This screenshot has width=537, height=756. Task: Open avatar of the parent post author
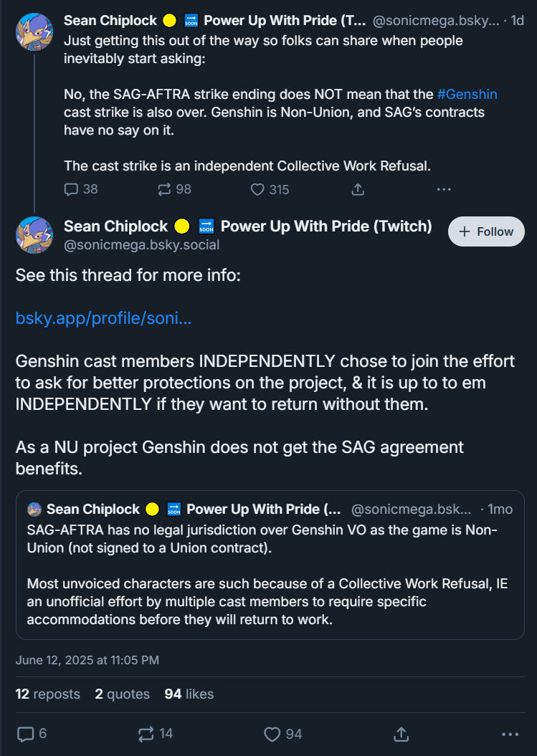pos(34,32)
